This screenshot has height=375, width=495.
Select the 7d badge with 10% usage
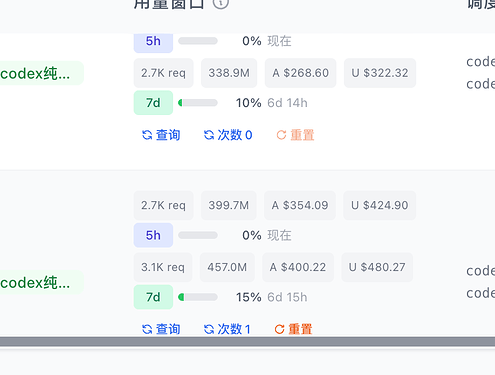[x=153, y=103]
